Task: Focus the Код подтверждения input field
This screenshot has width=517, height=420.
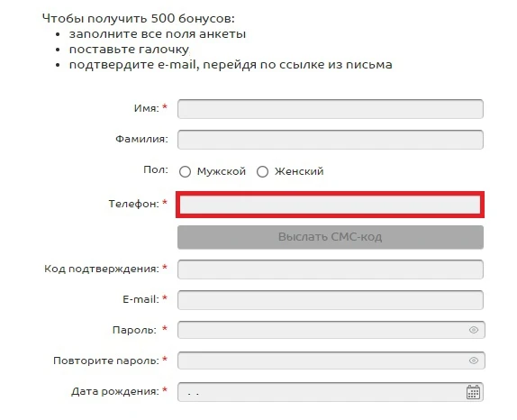Action: [331, 269]
